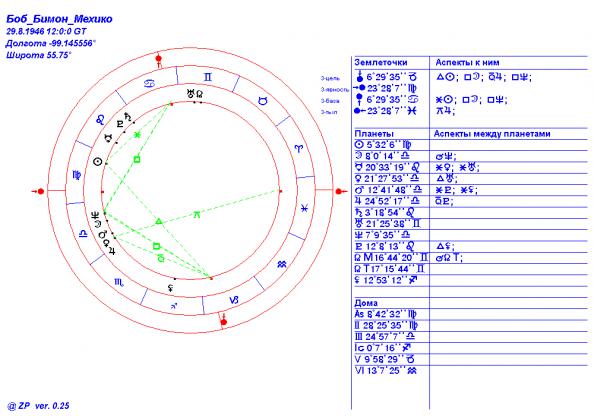This screenshot has width=594, height=416.
Task: Click the ZP ver. 0.25 label
Action: [x=38, y=406]
